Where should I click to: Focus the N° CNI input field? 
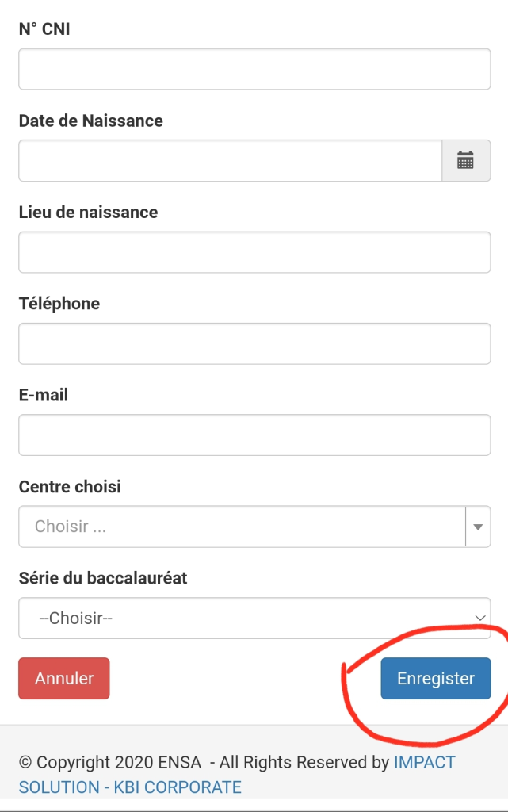[254, 69]
